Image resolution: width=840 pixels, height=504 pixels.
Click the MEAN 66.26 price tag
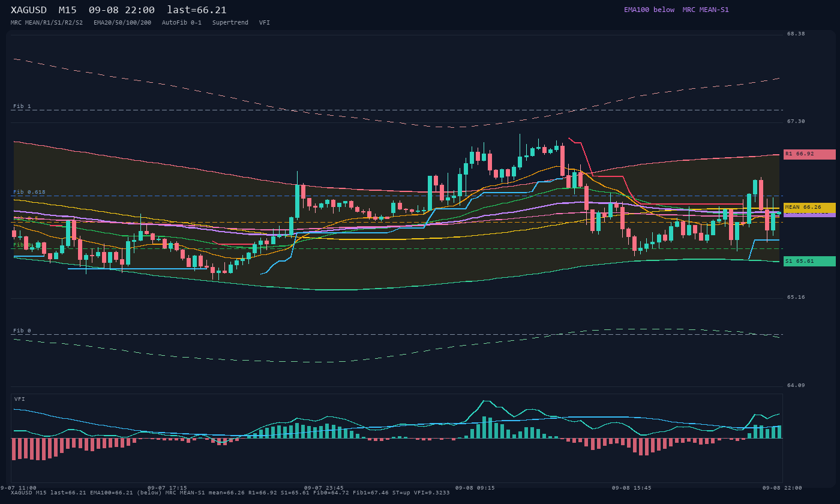pyautogui.click(x=809, y=208)
